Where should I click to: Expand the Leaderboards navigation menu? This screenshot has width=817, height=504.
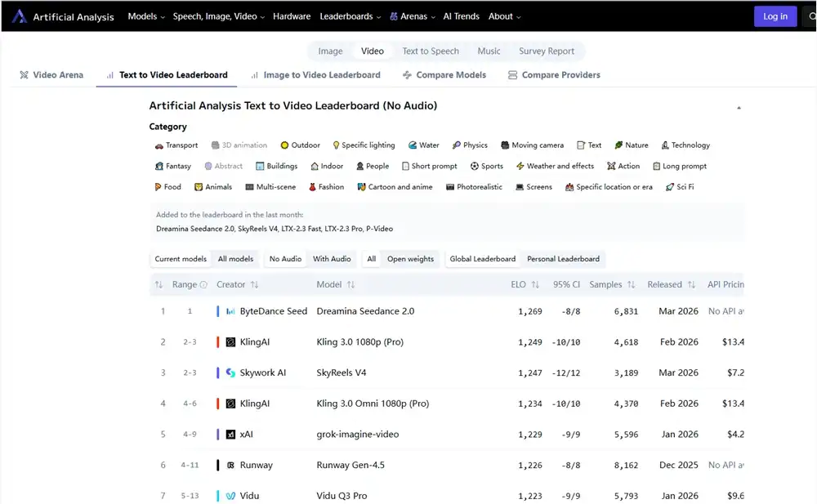tap(350, 16)
